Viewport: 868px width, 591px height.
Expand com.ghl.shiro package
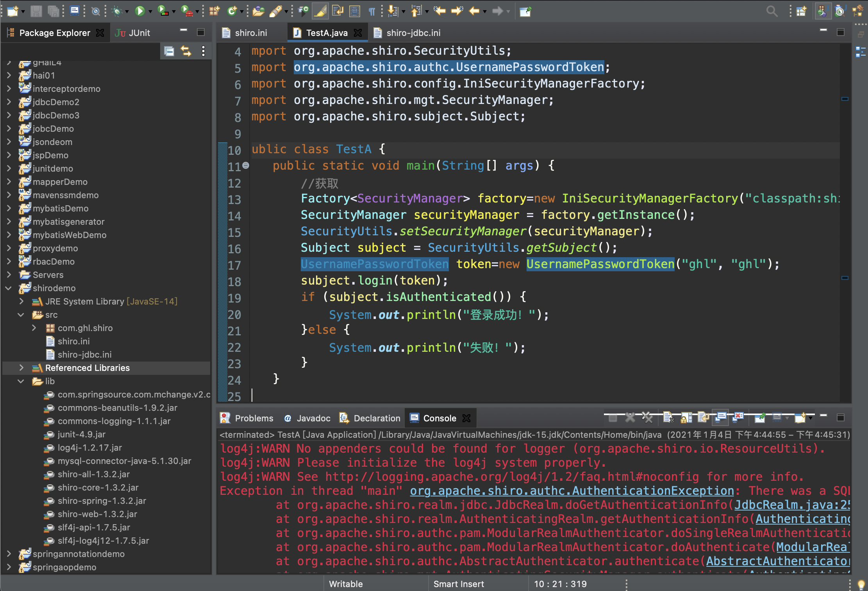pyautogui.click(x=34, y=328)
